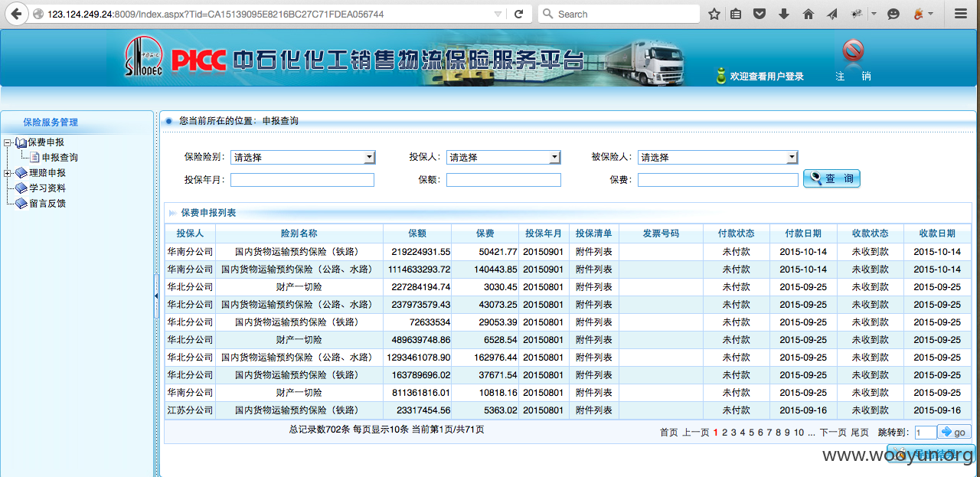The image size is (980, 477).
Task: Click the 注销 logout link
Action: tap(853, 77)
